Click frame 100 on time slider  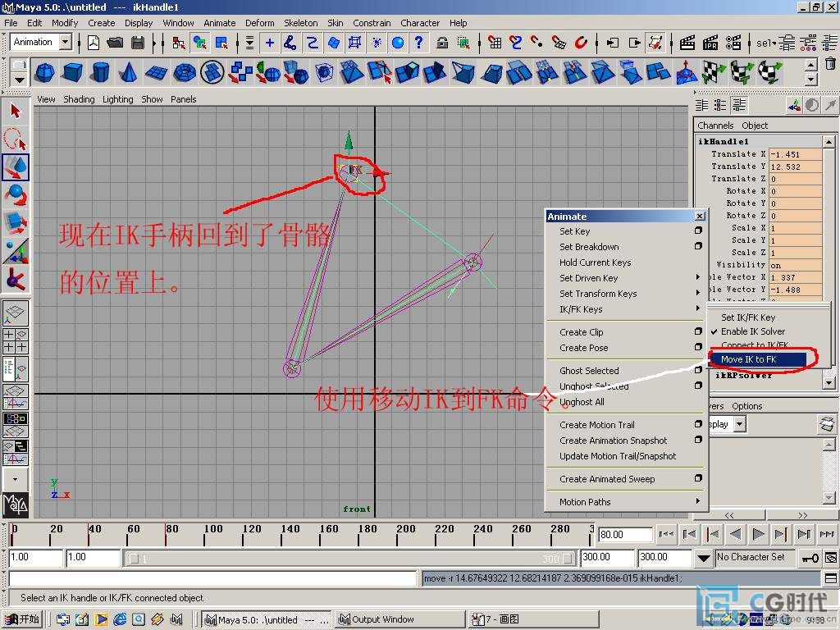coord(204,535)
